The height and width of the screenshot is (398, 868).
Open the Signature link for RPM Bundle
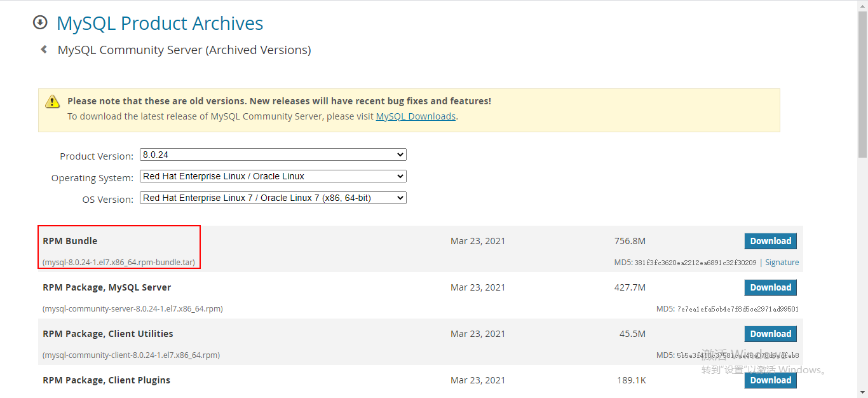[x=782, y=262]
